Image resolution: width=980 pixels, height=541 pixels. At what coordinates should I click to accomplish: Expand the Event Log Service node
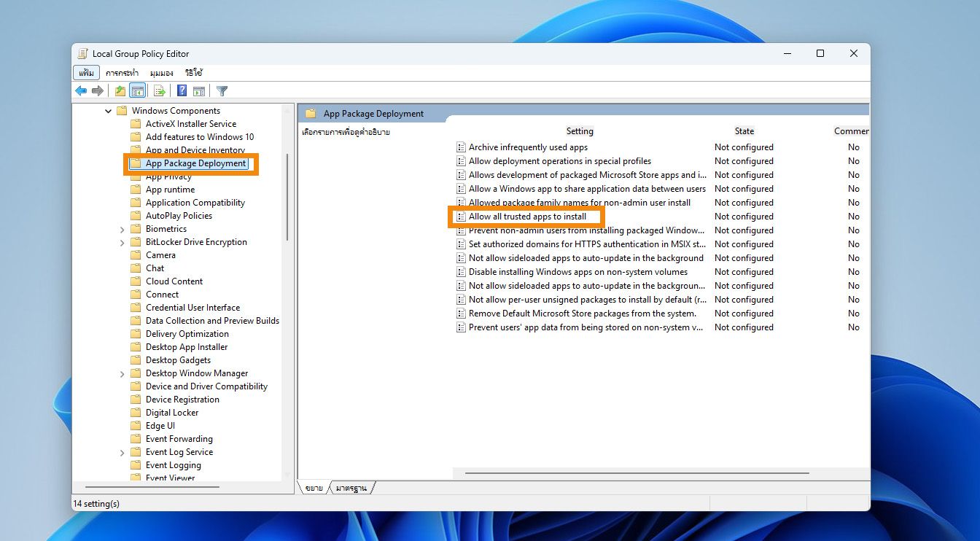point(122,452)
